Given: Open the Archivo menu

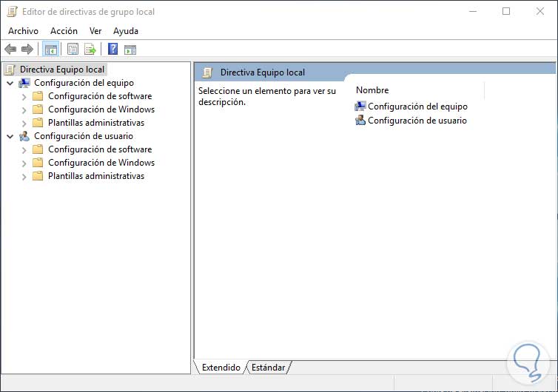Looking at the screenshot, I should pyautogui.click(x=23, y=31).
